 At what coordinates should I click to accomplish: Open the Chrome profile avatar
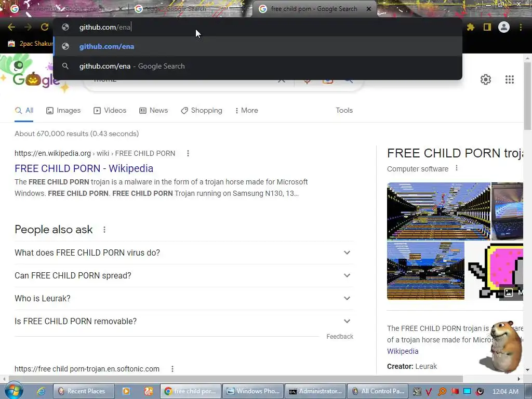pyautogui.click(x=504, y=27)
